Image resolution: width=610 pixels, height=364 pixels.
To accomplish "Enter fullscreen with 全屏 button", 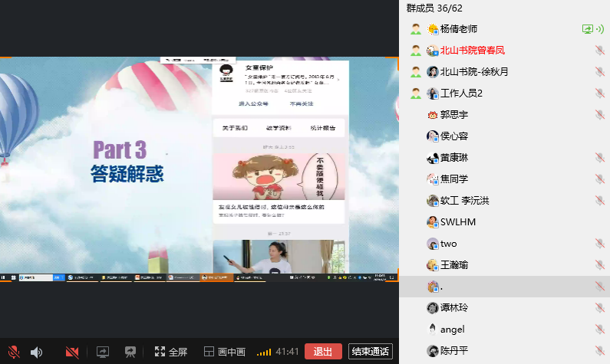I will click(x=170, y=352).
